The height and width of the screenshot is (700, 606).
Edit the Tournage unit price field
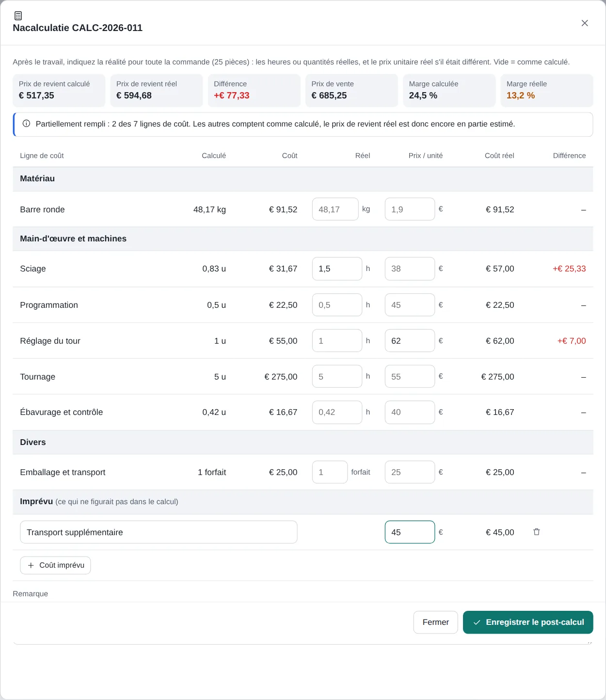tap(410, 376)
